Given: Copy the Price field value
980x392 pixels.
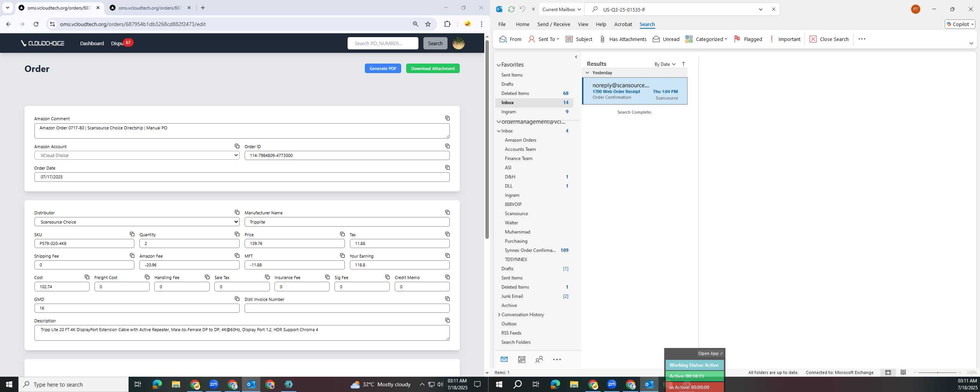Looking at the screenshot, I should click(x=342, y=234).
